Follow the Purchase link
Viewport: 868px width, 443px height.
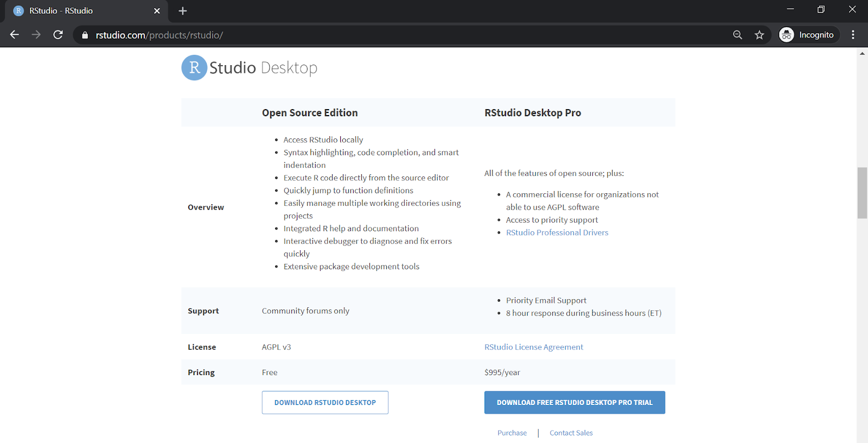pyautogui.click(x=512, y=433)
